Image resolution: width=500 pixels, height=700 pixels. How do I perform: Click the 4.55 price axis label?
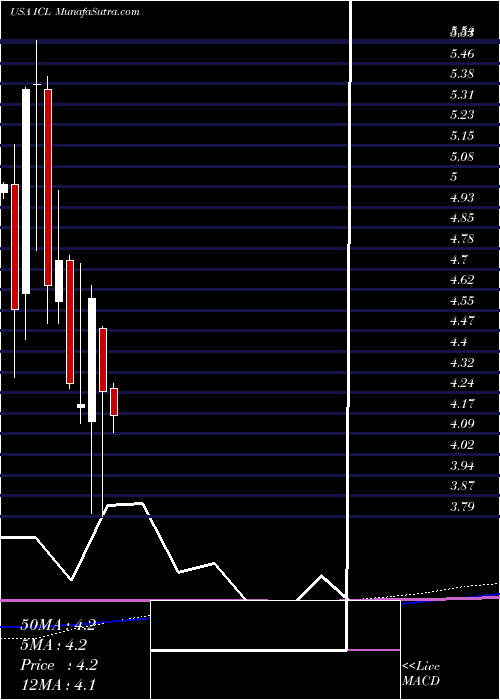462,300
